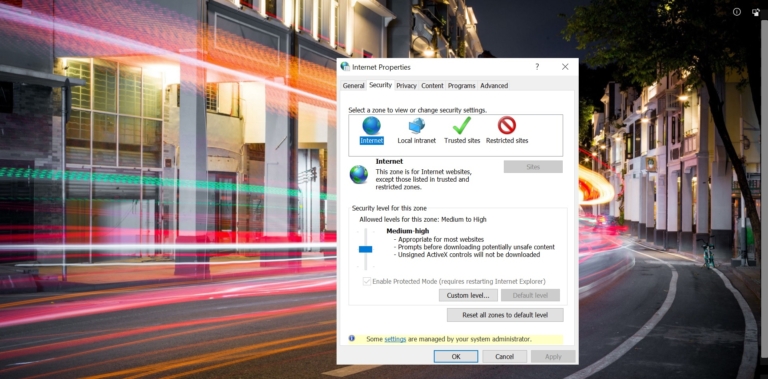
Task: Open the Privacy tab
Action: [407, 86]
